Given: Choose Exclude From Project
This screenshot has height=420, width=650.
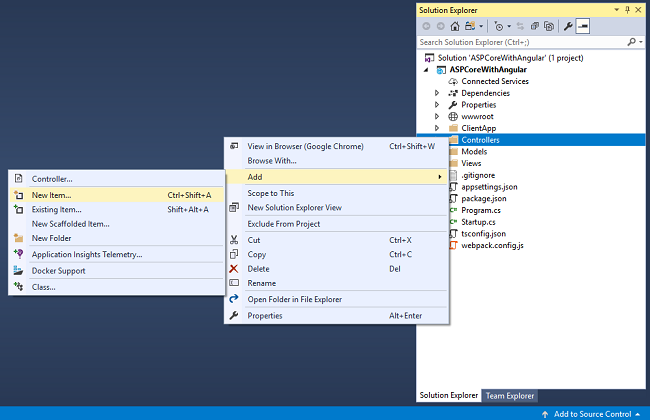Looking at the screenshot, I should (337, 224).
